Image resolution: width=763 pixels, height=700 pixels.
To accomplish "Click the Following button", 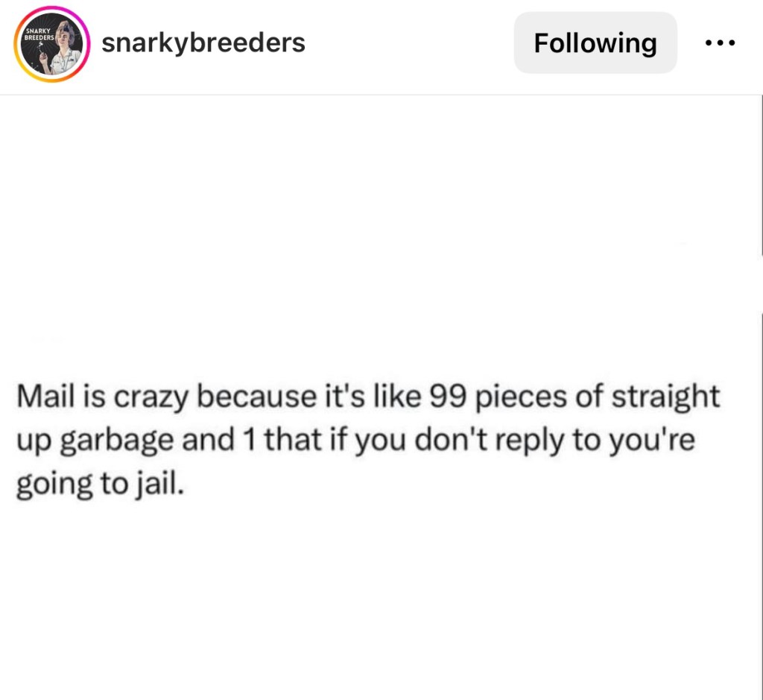I will [595, 43].
